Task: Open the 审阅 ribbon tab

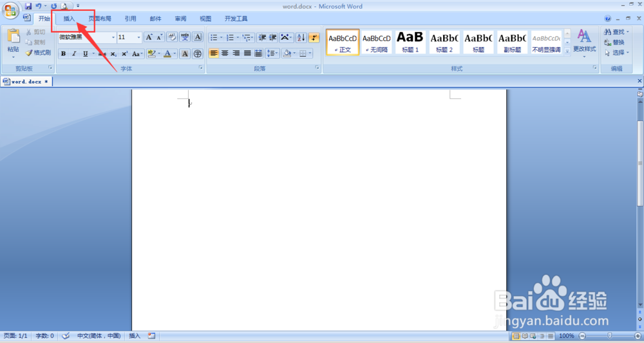Action: pyautogui.click(x=181, y=19)
